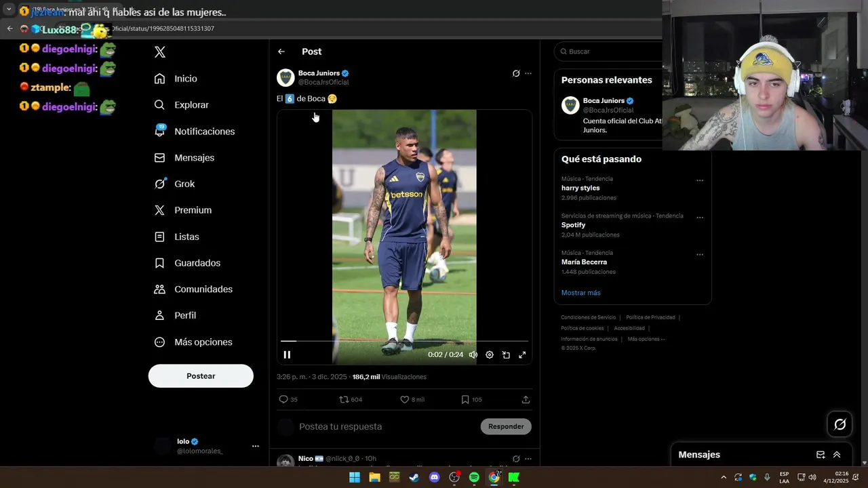Show hidden system tray icons
This screenshot has height=488, width=868.
pyautogui.click(x=723, y=477)
